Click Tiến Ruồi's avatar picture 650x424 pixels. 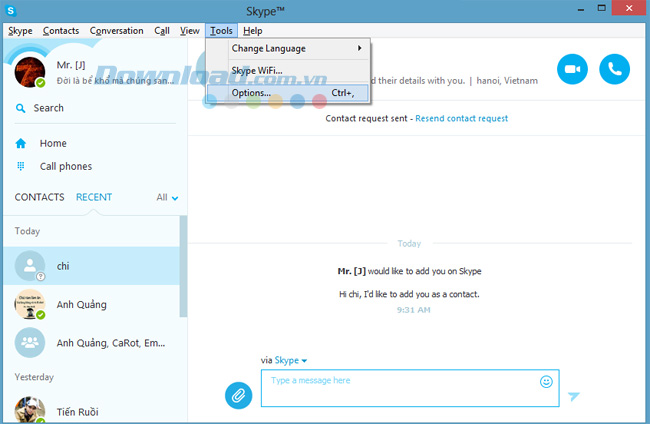(x=30, y=410)
